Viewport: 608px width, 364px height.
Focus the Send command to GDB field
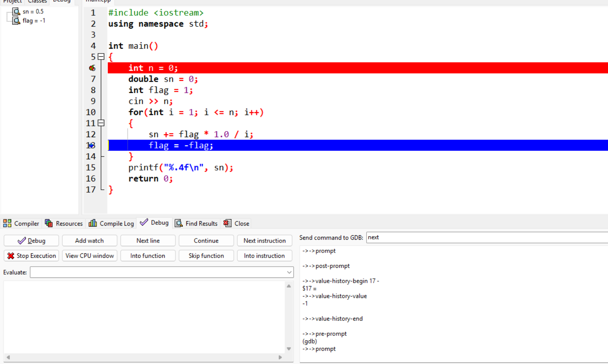click(487, 237)
